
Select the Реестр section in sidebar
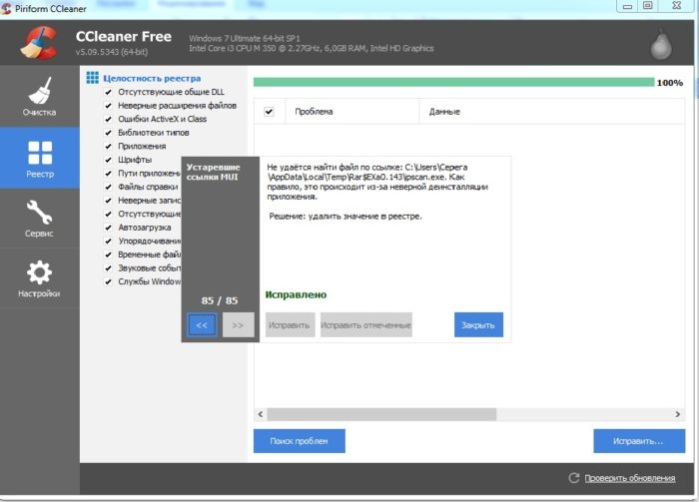click(x=40, y=158)
